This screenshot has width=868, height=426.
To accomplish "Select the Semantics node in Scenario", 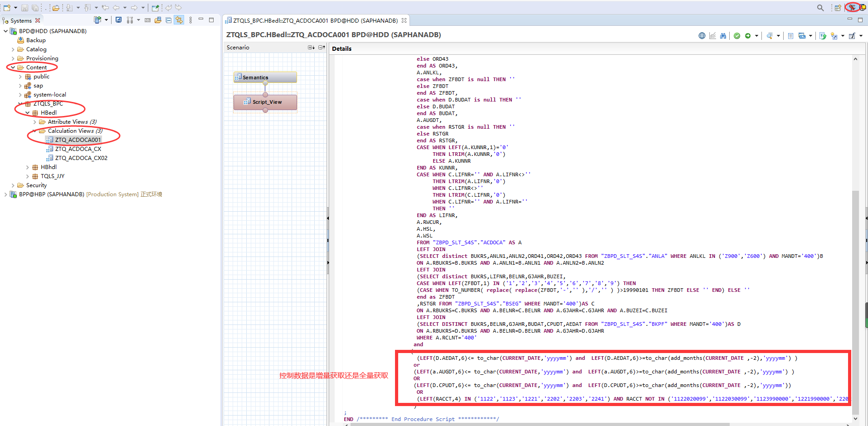I will point(265,77).
